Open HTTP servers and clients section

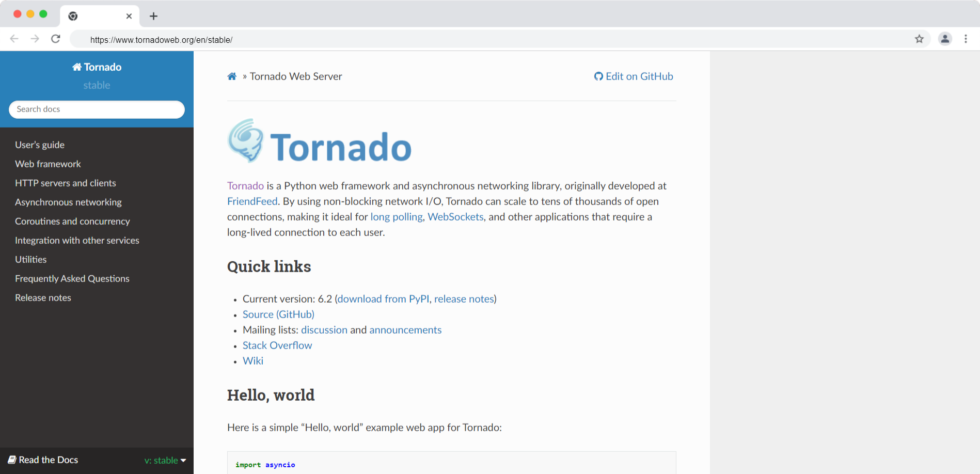pos(66,183)
